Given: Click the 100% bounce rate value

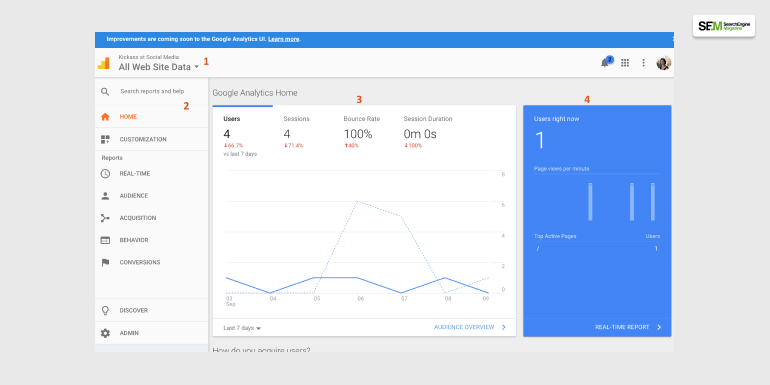Looking at the screenshot, I should tap(358, 134).
